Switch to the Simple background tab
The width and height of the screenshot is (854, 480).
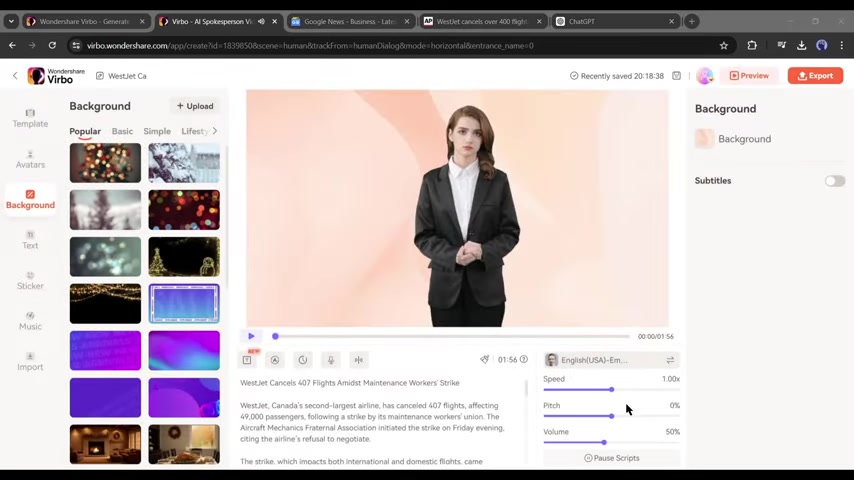click(x=157, y=131)
